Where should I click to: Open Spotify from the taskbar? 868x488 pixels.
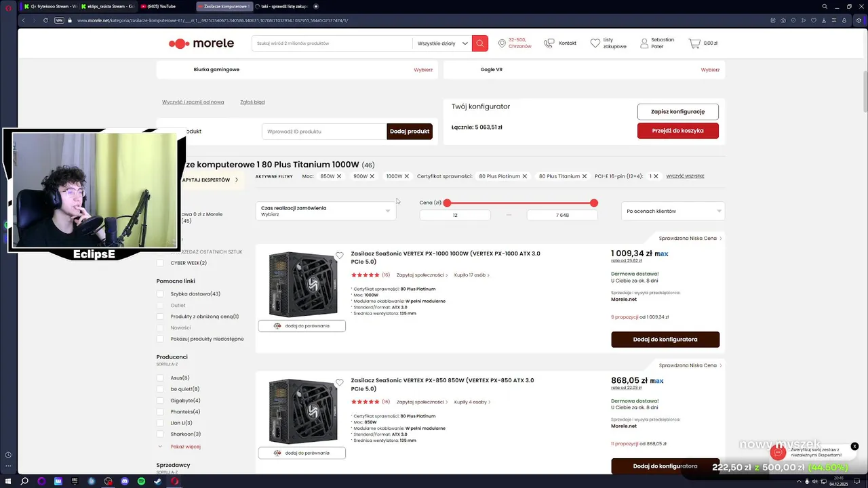(141, 481)
